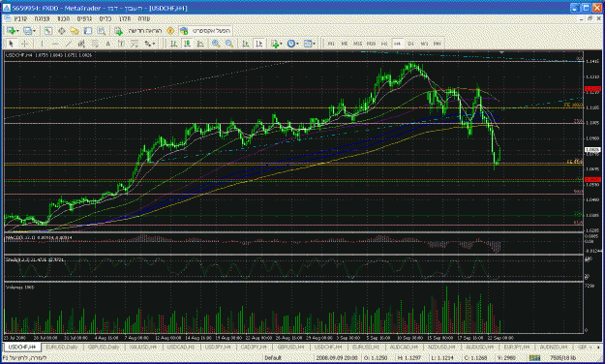This screenshot has width=605, height=364.
Task: Switch to the GBPUSD,Daily chart tab
Action: point(104,347)
